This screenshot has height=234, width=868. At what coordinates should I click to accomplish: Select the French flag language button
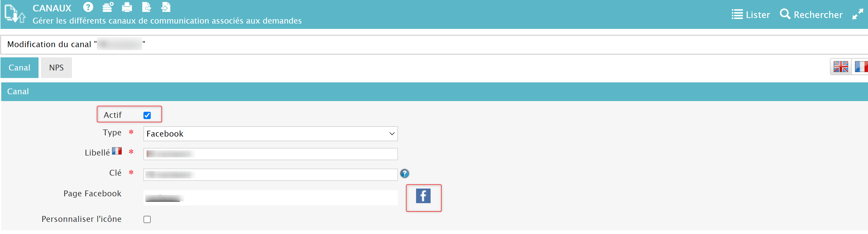(861, 67)
